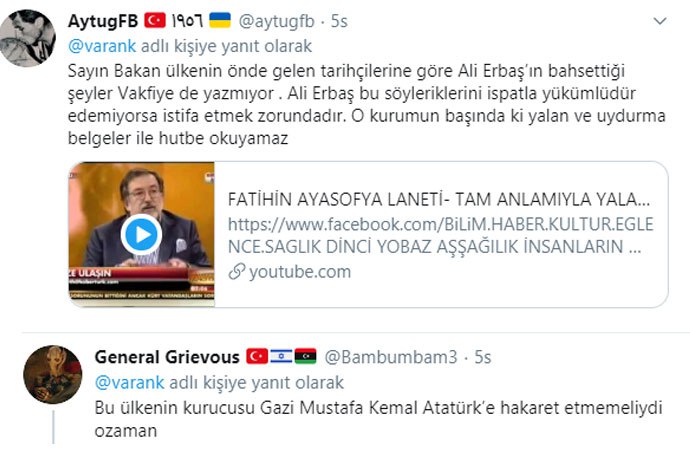Open General Grievous tweet text about Atatürk
The image size is (690, 450).
(378, 419)
